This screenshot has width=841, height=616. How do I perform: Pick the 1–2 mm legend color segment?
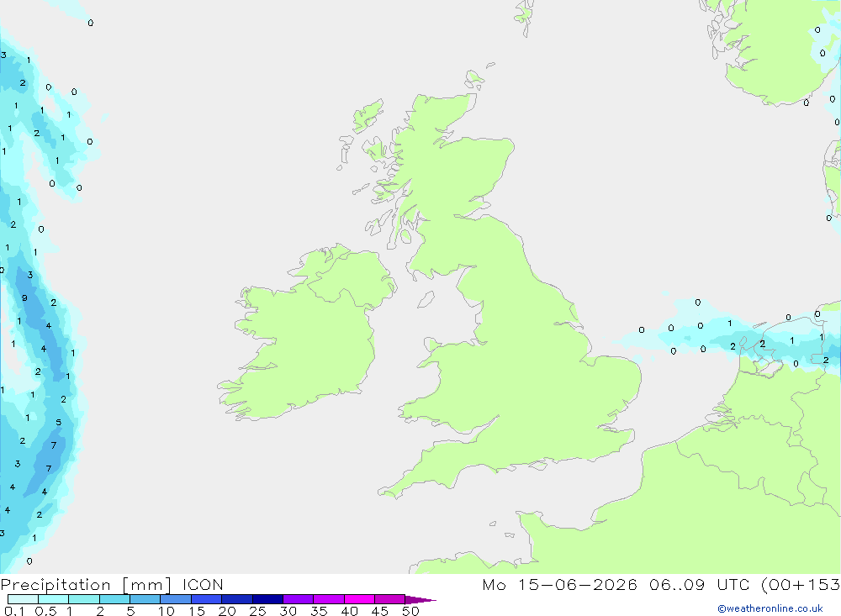tap(83, 599)
